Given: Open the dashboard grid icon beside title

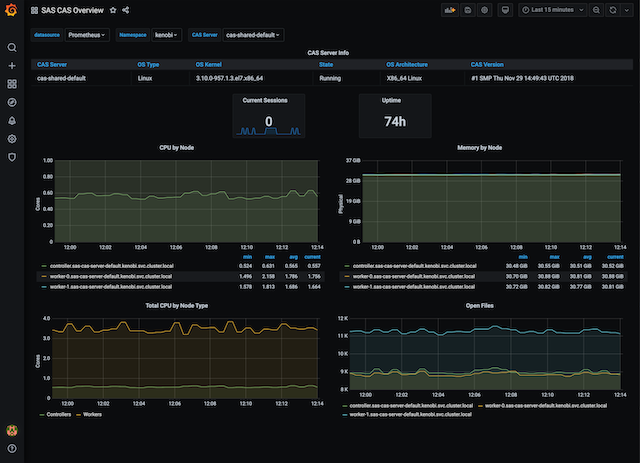Looking at the screenshot, I should pos(34,10).
